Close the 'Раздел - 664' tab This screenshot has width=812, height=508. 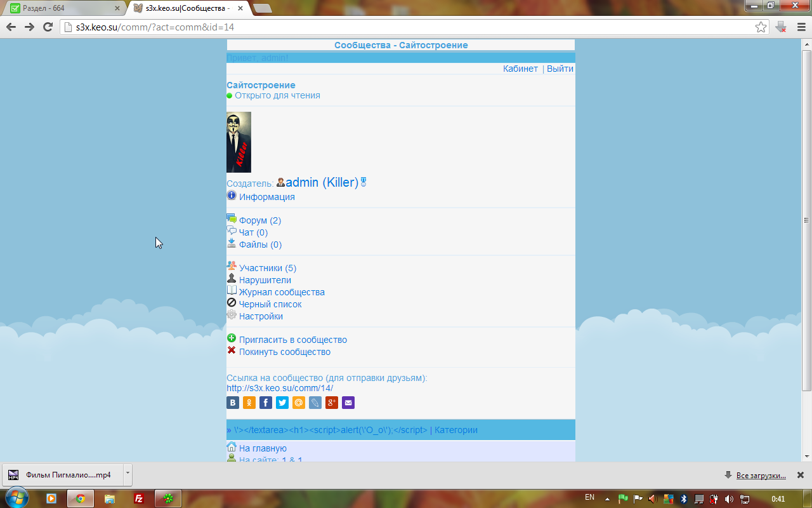117,8
